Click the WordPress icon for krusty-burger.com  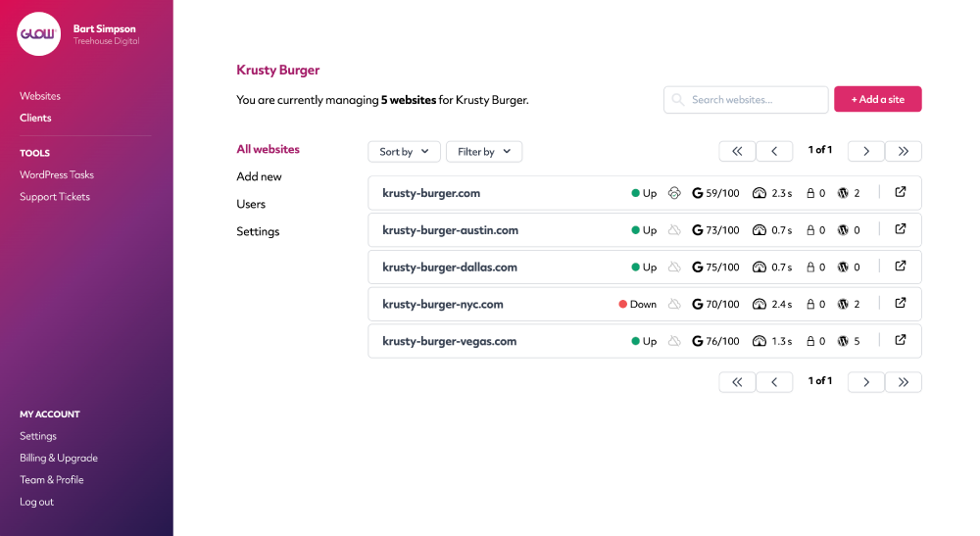[843, 193]
